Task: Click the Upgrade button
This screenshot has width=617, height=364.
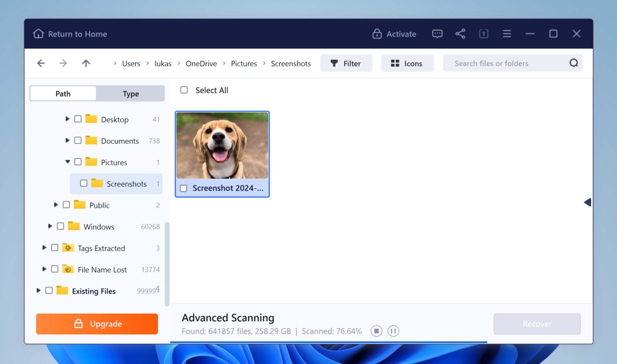Action: click(x=97, y=324)
